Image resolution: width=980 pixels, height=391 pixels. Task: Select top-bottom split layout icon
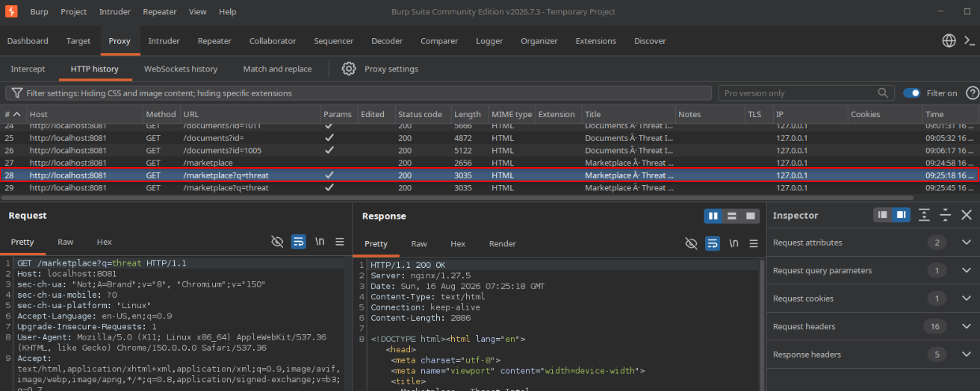tap(732, 216)
